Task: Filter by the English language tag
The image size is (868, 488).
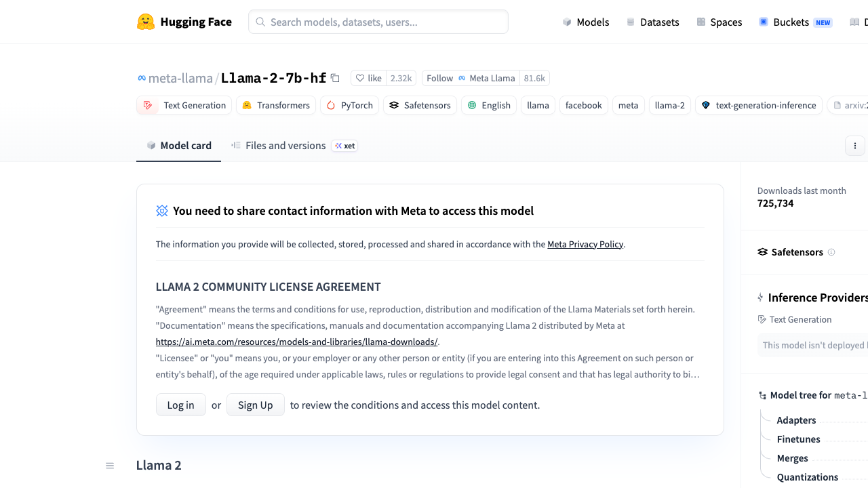Action: pos(489,105)
